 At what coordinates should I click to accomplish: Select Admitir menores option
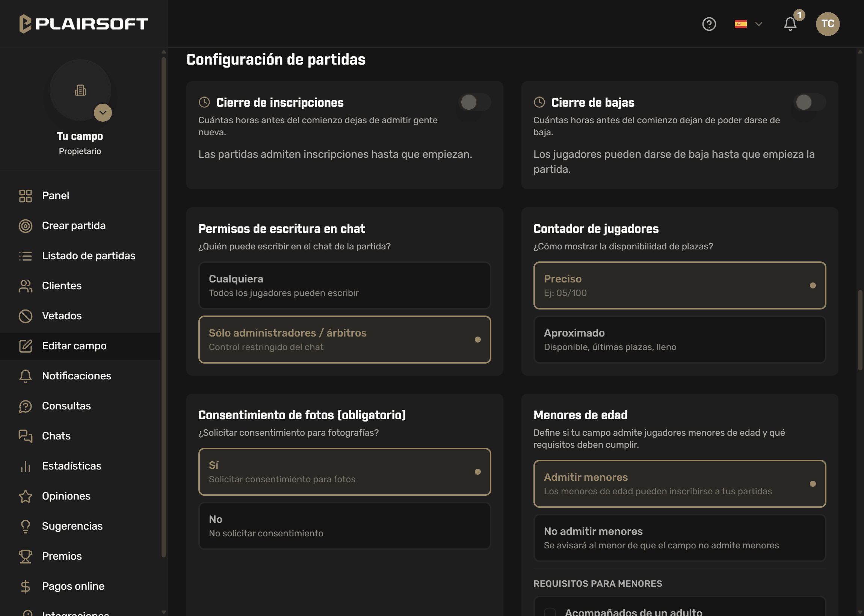[679, 484]
